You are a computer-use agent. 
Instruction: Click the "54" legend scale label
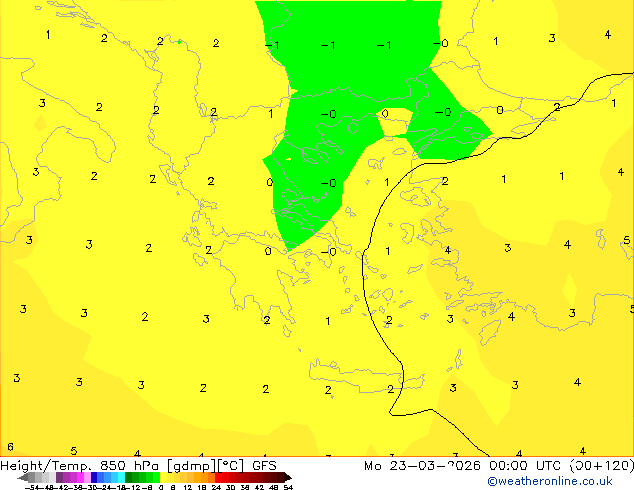(x=288, y=487)
